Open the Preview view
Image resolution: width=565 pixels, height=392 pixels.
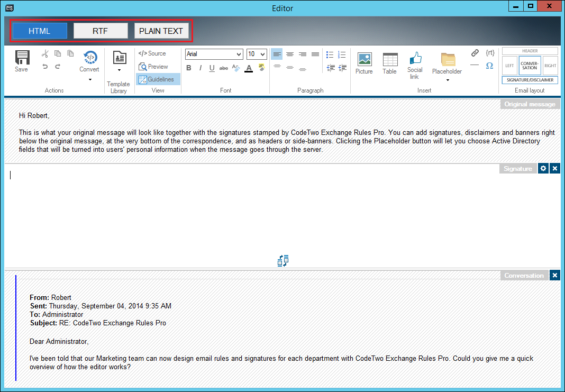pos(153,67)
